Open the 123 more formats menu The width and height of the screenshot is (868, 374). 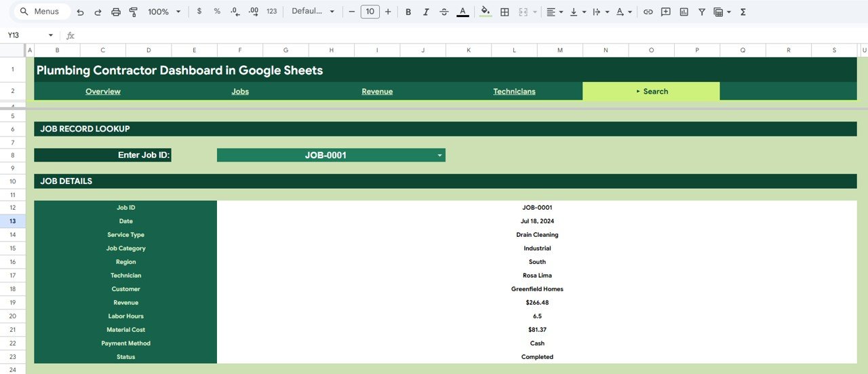click(272, 12)
